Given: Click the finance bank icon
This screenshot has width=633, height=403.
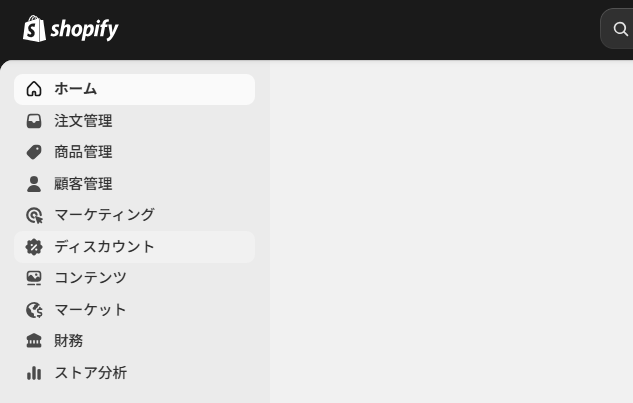Looking at the screenshot, I should coord(34,341).
